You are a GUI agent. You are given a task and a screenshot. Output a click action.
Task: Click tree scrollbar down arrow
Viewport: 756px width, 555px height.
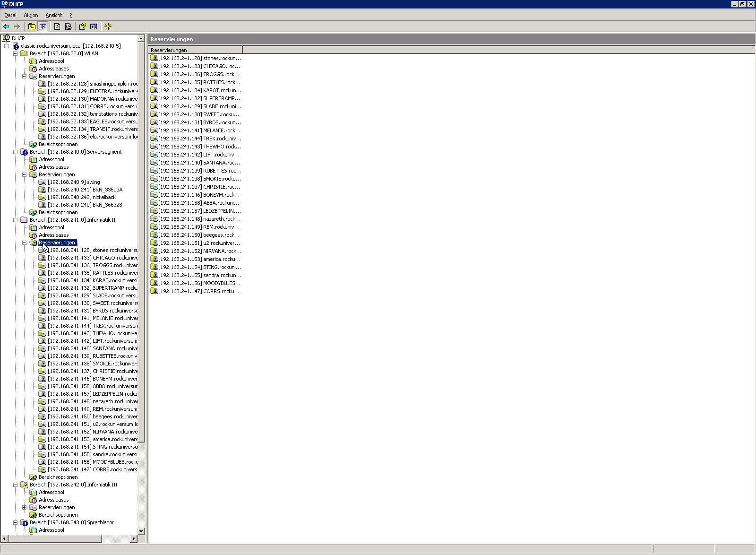coord(141,531)
